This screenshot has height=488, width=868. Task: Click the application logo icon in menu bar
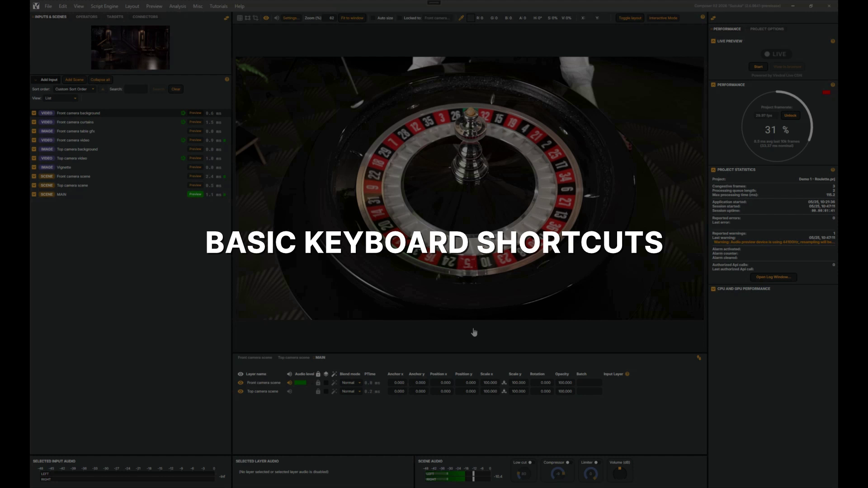[x=36, y=6]
